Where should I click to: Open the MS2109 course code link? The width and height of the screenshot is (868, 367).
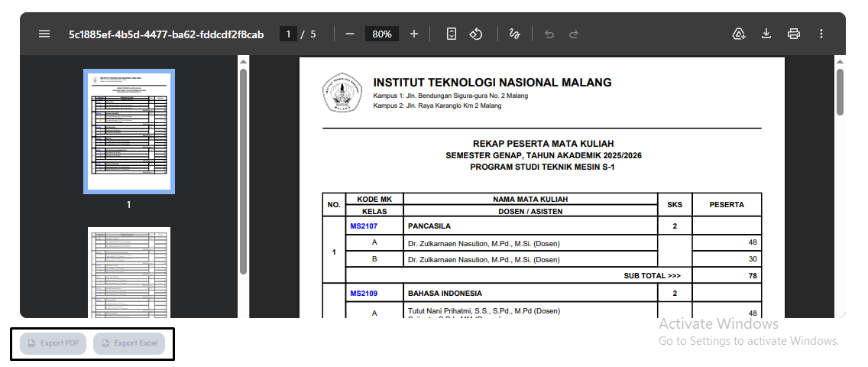[x=364, y=294]
